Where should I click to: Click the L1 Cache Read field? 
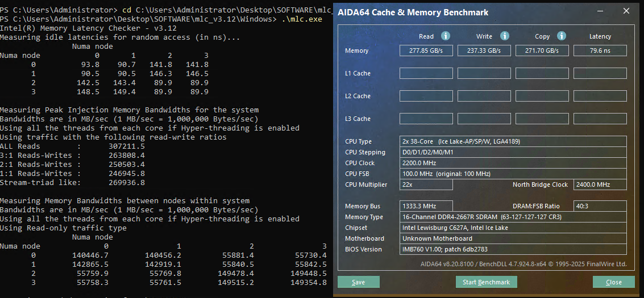click(426, 73)
